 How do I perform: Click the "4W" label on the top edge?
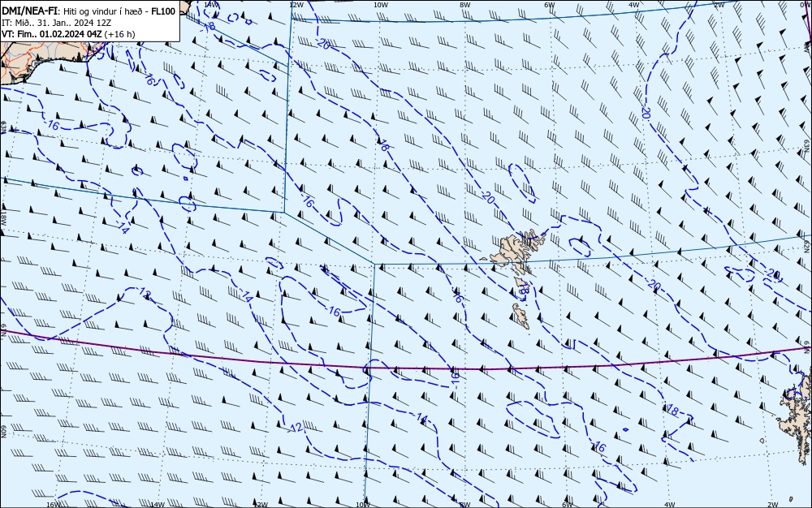point(634,4)
